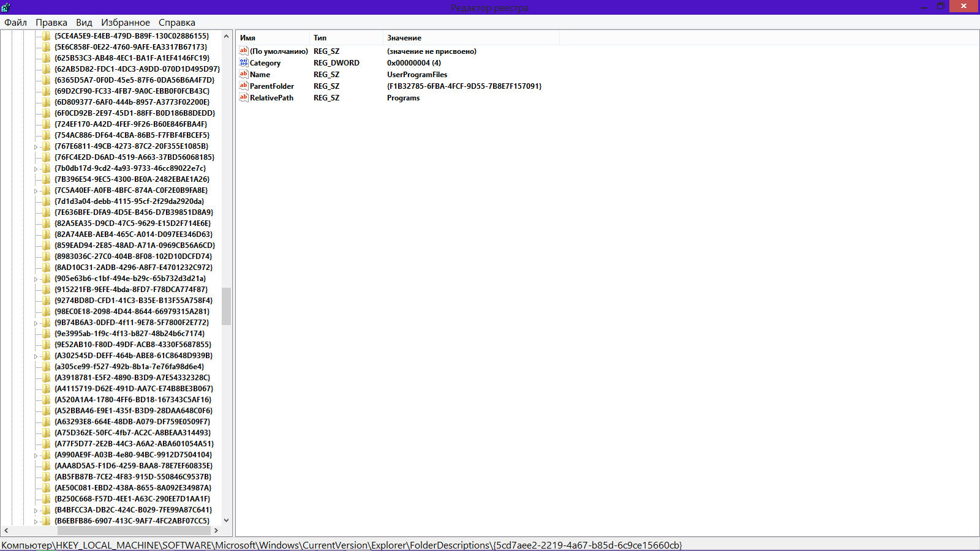Viewport: 980px width, 551px height.
Task: Expand the {767E6811-49CB-4273-87C2-20F355E1085B} key
Action: tap(36, 147)
